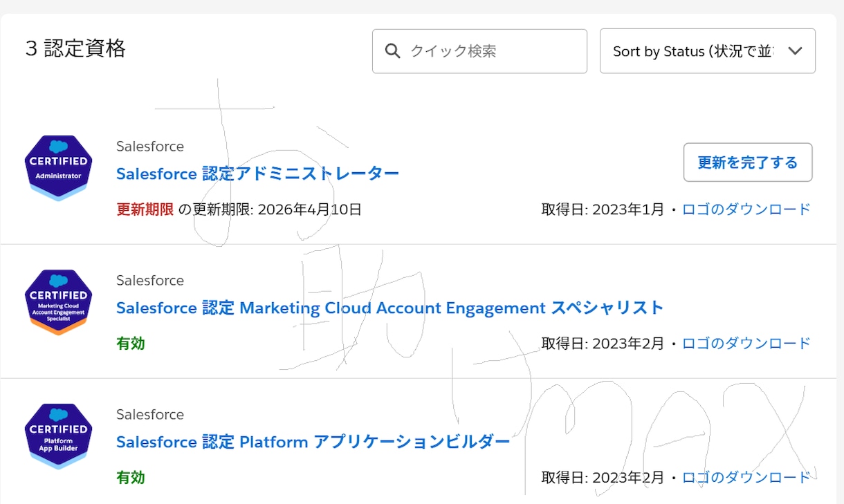The height and width of the screenshot is (504, 844).
Task: Download logo for the Administrator certification
Action: (746, 209)
